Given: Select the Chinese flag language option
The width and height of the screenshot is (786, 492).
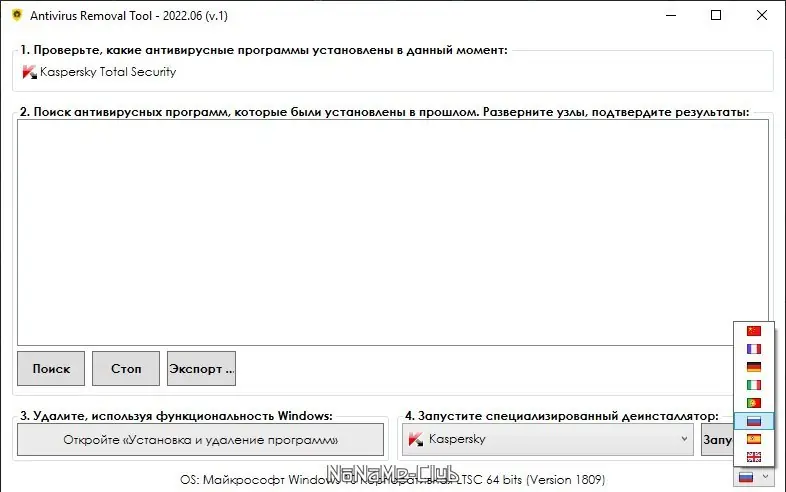Looking at the screenshot, I should (753, 331).
